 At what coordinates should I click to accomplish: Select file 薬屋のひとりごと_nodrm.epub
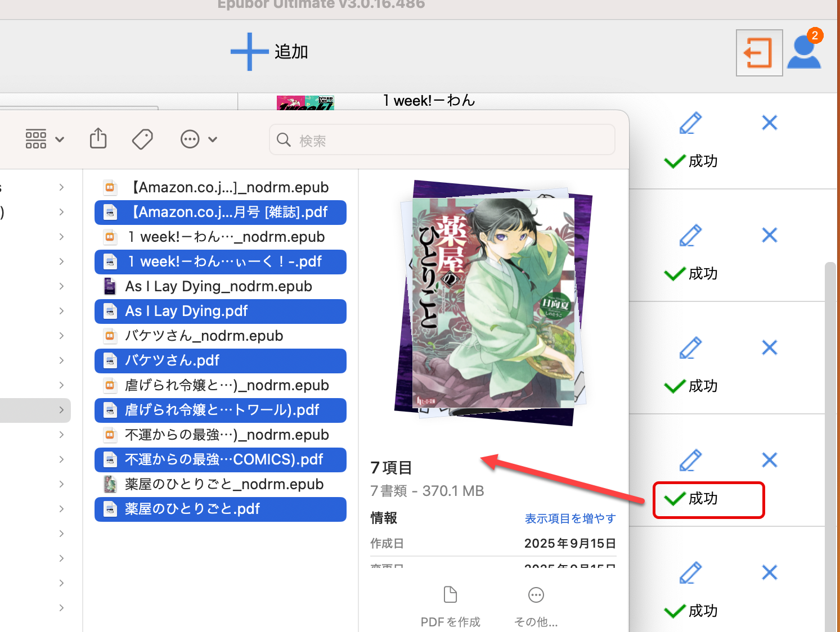point(221,484)
